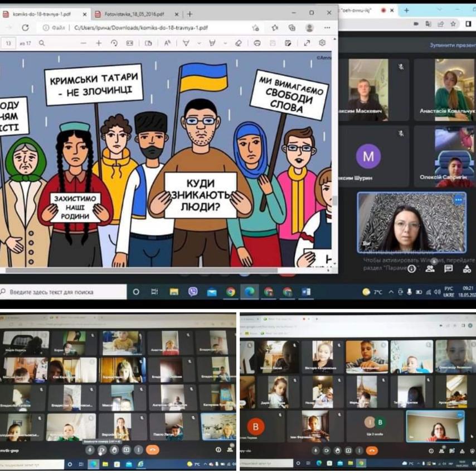Open chat in bottom-right Meet call
Image resolution: width=476 pixels, height=473 pixels.
pyautogui.click(x=451, y=451)
